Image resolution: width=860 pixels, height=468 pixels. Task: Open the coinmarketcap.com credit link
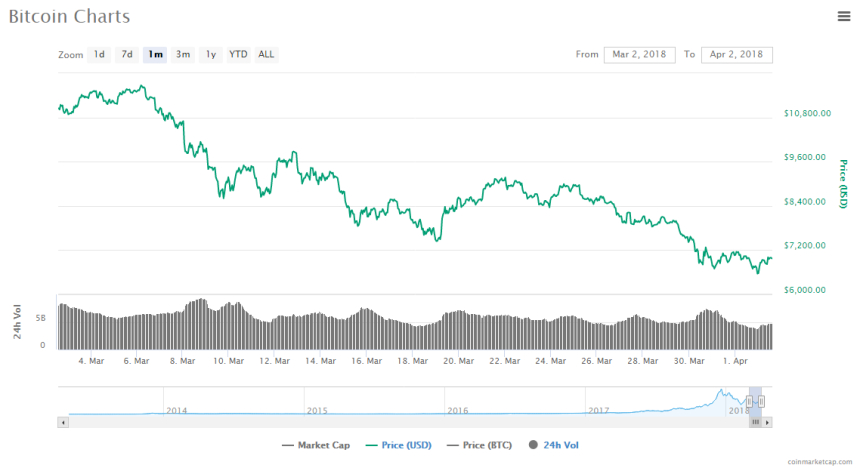tap(820, 461)
